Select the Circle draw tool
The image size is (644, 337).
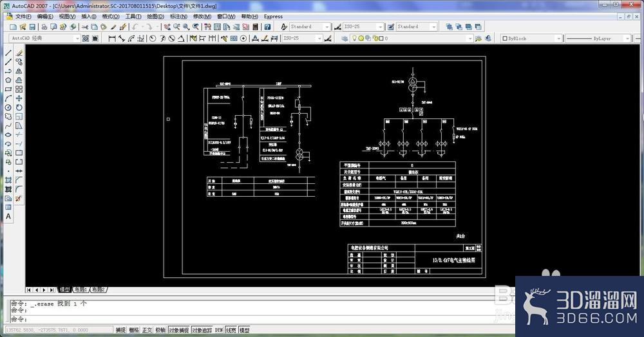tap(8, 107)
